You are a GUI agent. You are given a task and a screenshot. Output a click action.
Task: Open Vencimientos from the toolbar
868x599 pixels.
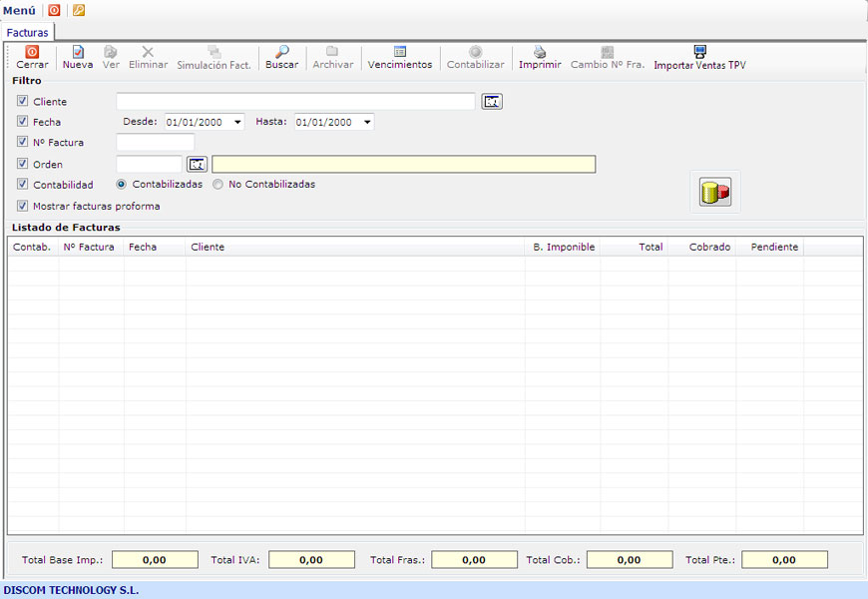tap(399, 52)
